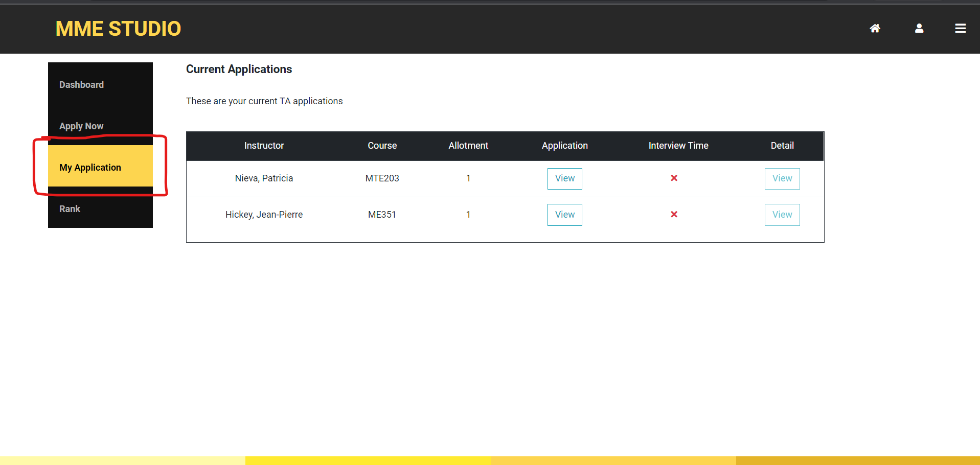
Task: Click the MME STUDIO logo
Action: (x=118, y=29)
